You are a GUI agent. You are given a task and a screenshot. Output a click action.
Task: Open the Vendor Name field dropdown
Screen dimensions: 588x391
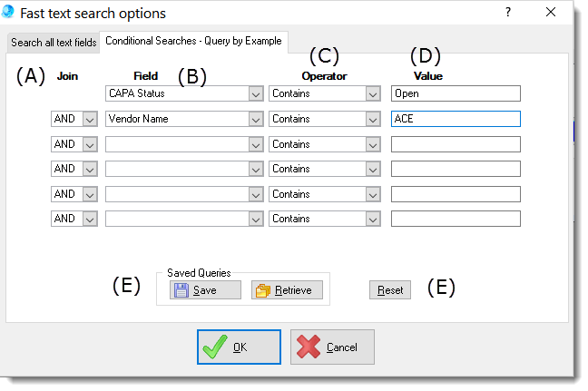pos(255,119)
